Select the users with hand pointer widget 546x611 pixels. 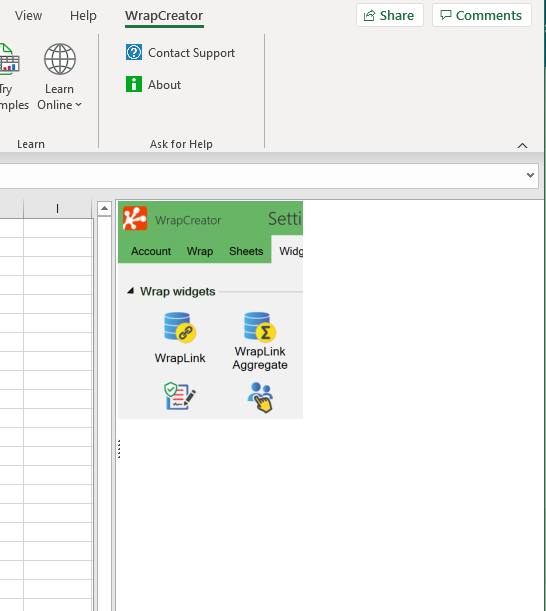[260, 397]
